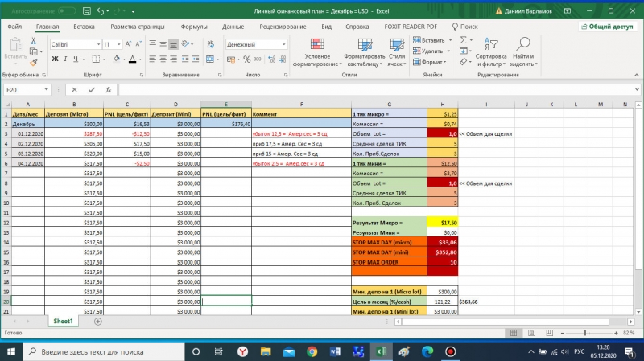644x361 pixels.
Task: Open the Вставка ribbon tab
Action: pos(84,27)
